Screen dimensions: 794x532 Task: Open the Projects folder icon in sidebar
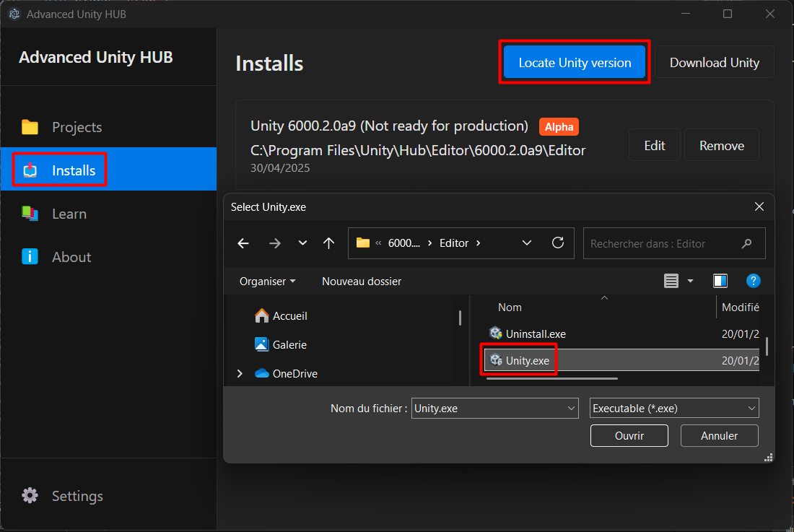click(30, 128)
